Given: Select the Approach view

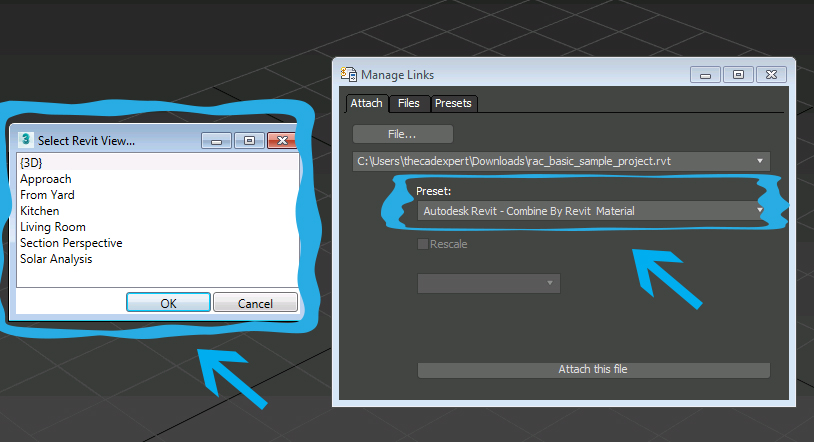Looking at the screenshot, I should 158,179.
